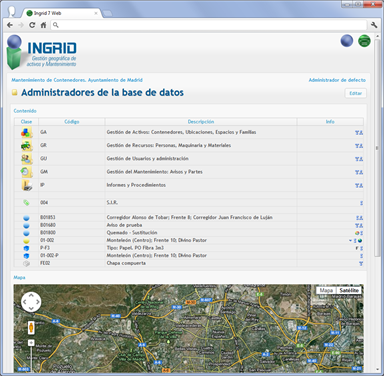Open a new browser tab

107,14
